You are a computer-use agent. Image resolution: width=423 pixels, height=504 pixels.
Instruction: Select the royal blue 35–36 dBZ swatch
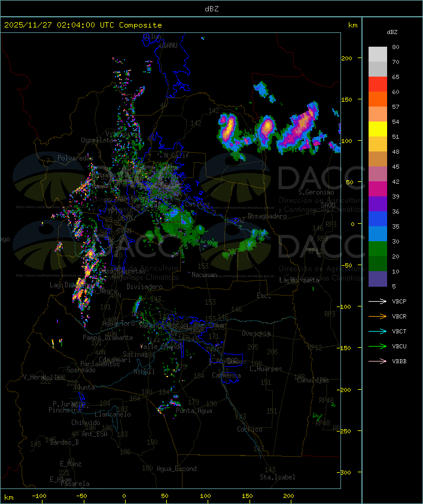point(378,218)
